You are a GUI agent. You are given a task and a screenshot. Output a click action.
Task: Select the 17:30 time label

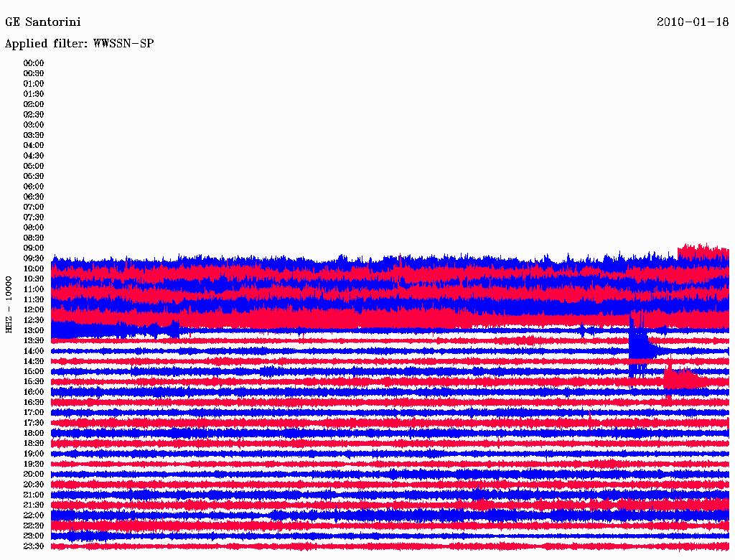(x=33, y=423)
